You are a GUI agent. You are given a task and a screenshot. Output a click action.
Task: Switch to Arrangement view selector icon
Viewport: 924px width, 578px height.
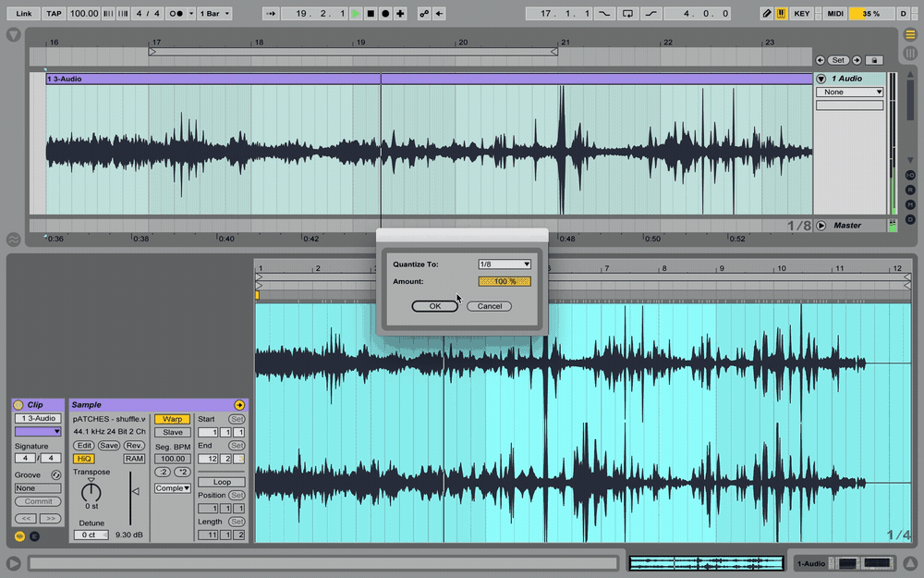pos(910,35)
